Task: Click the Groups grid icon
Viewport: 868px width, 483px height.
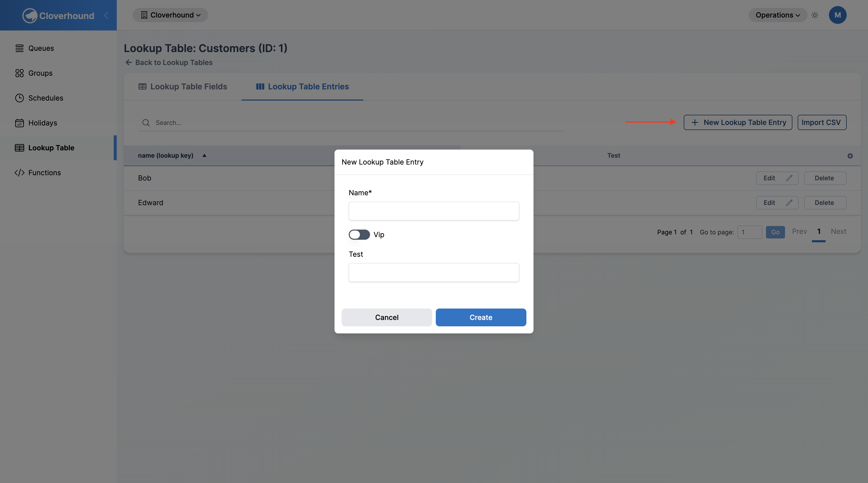Action: [20, 73]
